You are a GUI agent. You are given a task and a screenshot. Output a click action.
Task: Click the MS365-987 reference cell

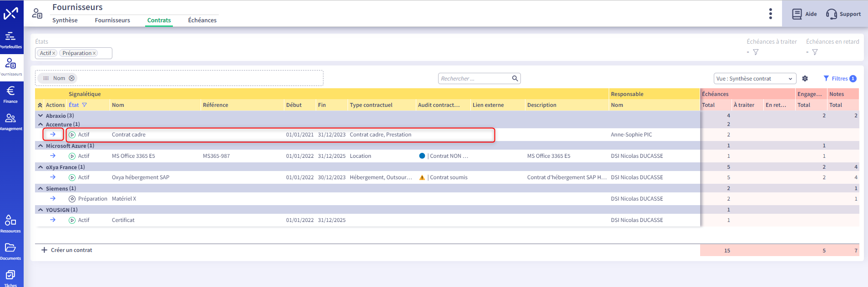tap(216, 156)
